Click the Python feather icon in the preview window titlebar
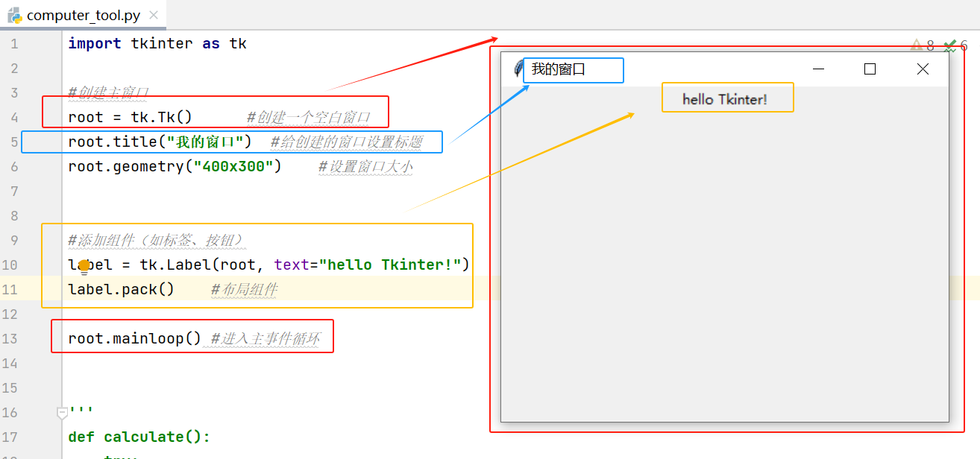This screenshot has width=980, height=459. (x=518, y=69)
